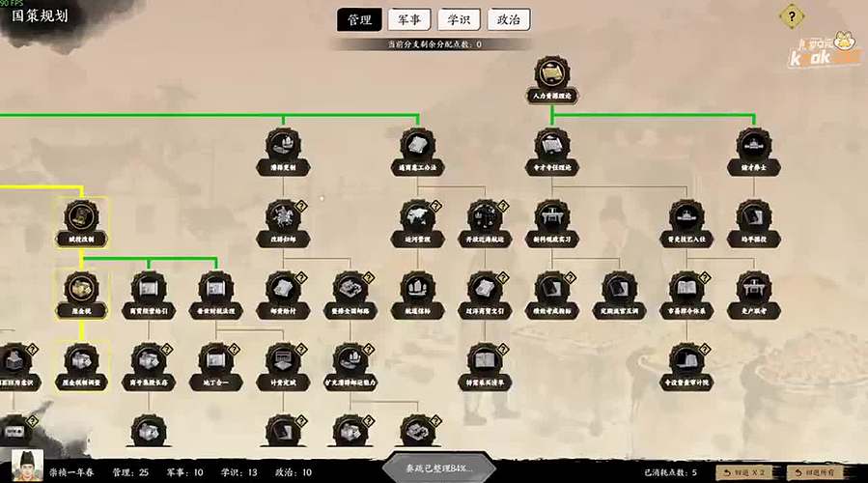
Task: Open the help question-mark diamond icon
Action: tap(792, 16)
